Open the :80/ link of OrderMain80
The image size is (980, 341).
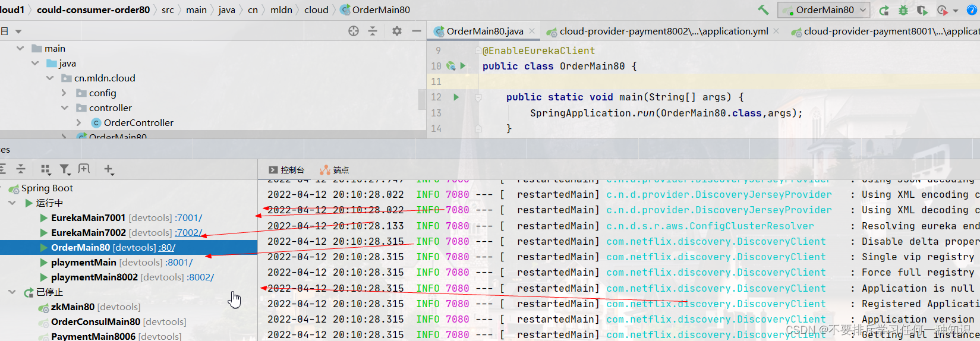167,248
